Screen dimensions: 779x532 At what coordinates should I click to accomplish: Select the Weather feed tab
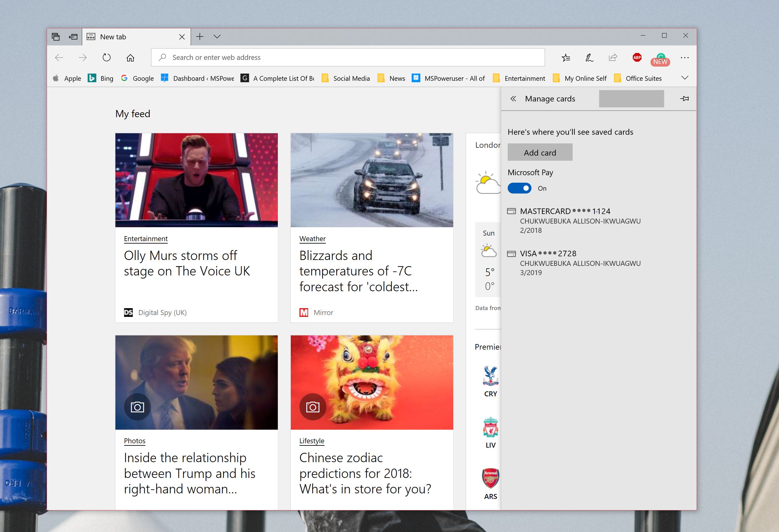(x=312, y=238)
